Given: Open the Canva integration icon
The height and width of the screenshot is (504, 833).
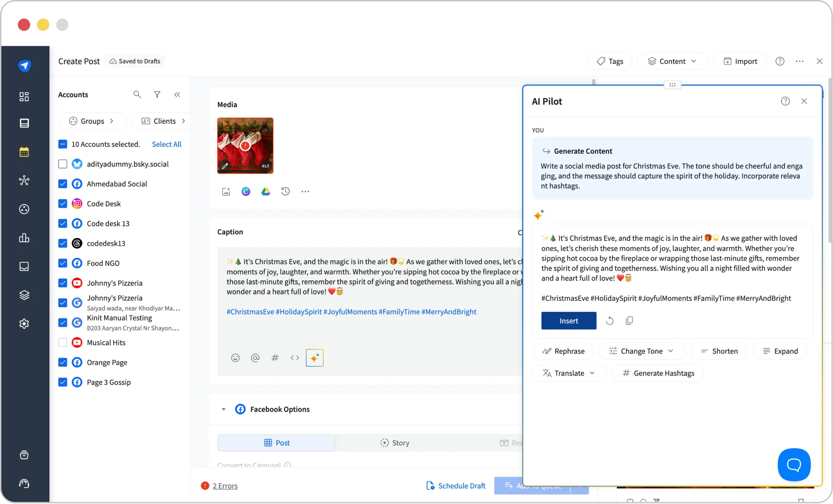Looking at the screenshot, I should pos(246,191).
